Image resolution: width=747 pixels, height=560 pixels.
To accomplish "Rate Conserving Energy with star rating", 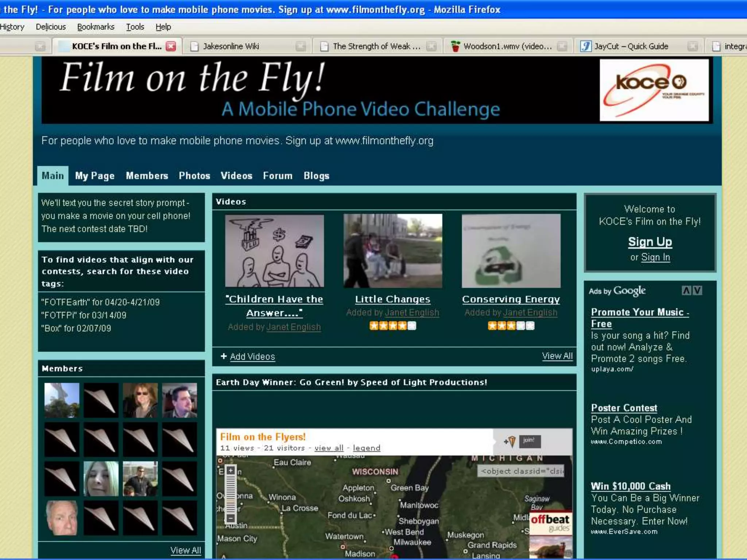I will (511, 326).
